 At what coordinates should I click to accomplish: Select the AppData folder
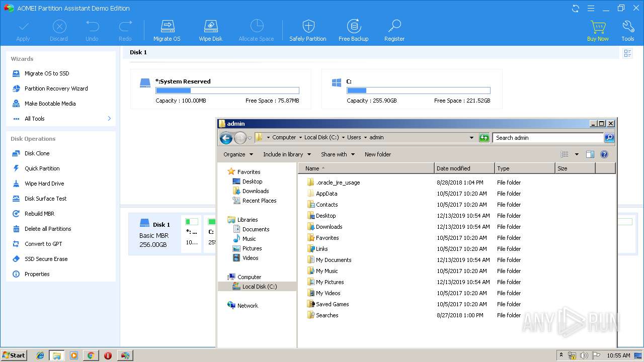(322, 194)
